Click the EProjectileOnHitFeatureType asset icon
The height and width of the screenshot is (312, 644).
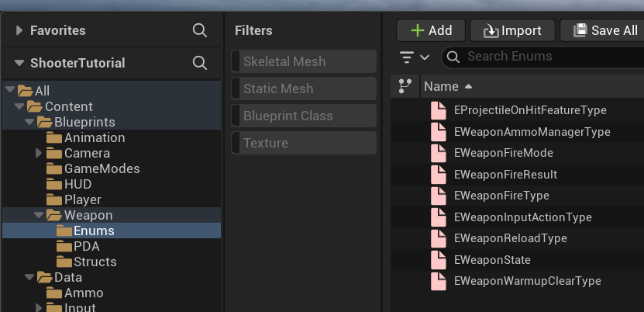coord(439,110)
